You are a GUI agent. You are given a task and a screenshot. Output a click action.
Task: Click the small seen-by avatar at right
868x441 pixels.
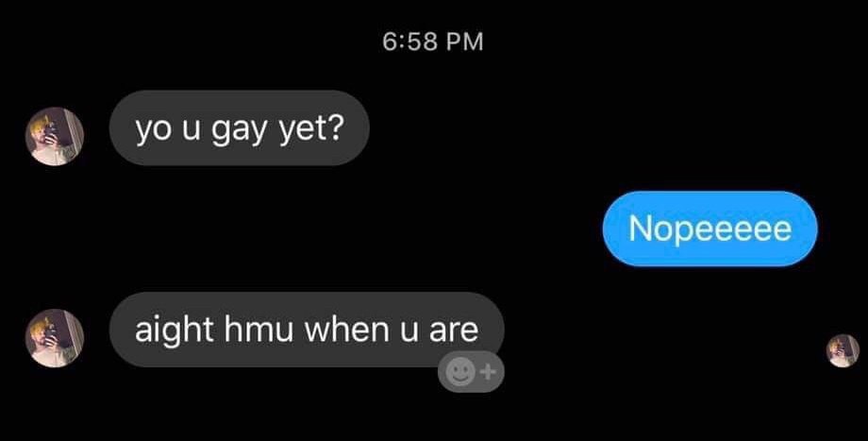[x=843, y=350]
